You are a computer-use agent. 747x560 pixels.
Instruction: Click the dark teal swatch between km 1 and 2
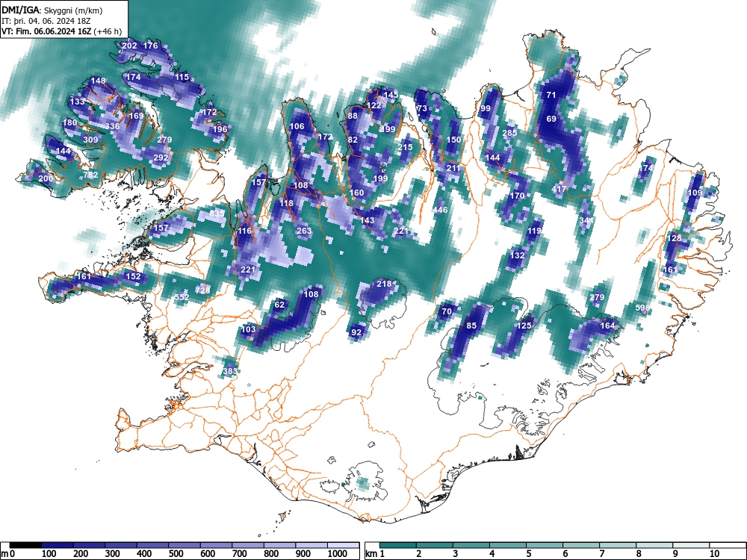click(x=398, y=545)
